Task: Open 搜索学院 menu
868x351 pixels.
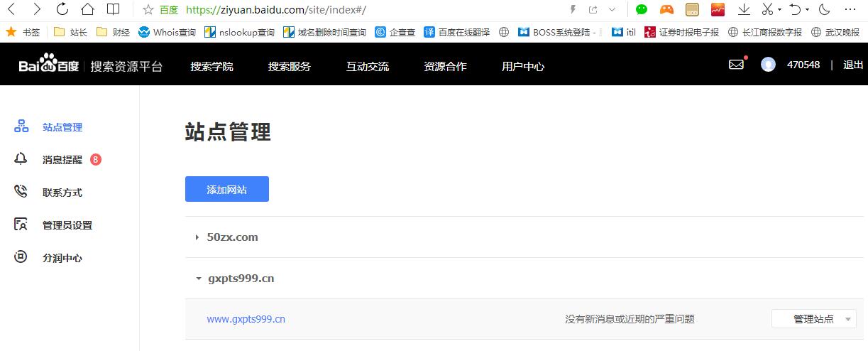Action: point(211,66)
